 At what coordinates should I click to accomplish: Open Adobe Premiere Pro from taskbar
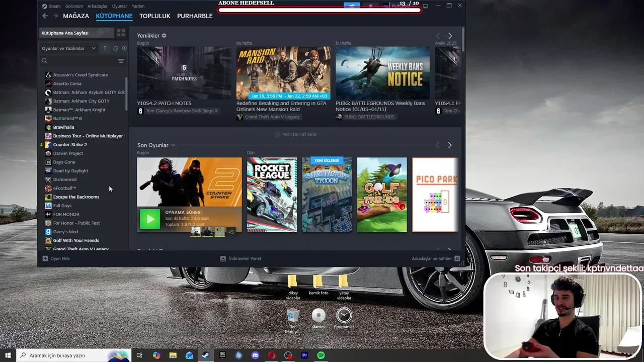[304, 355]
